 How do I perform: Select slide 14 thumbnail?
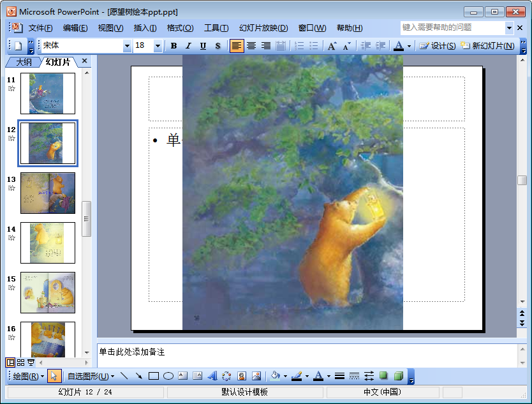(x=48, y=243)
